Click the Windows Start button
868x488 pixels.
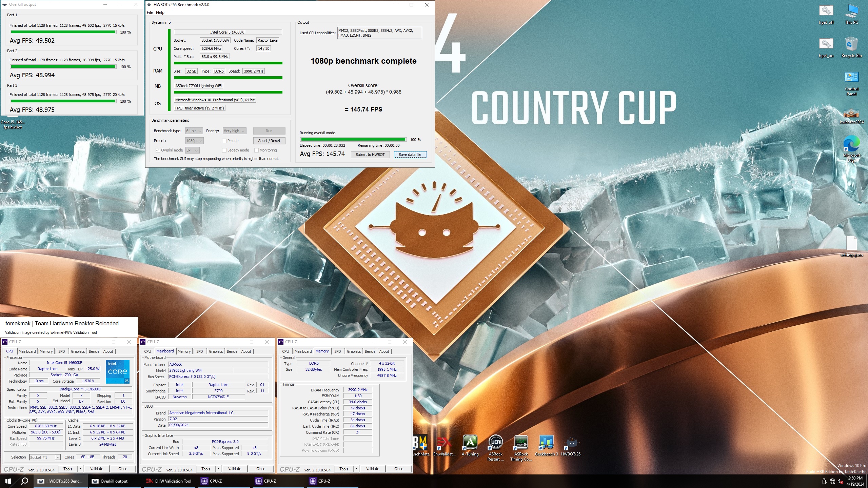pyautogui.click(x=8, y=481)
